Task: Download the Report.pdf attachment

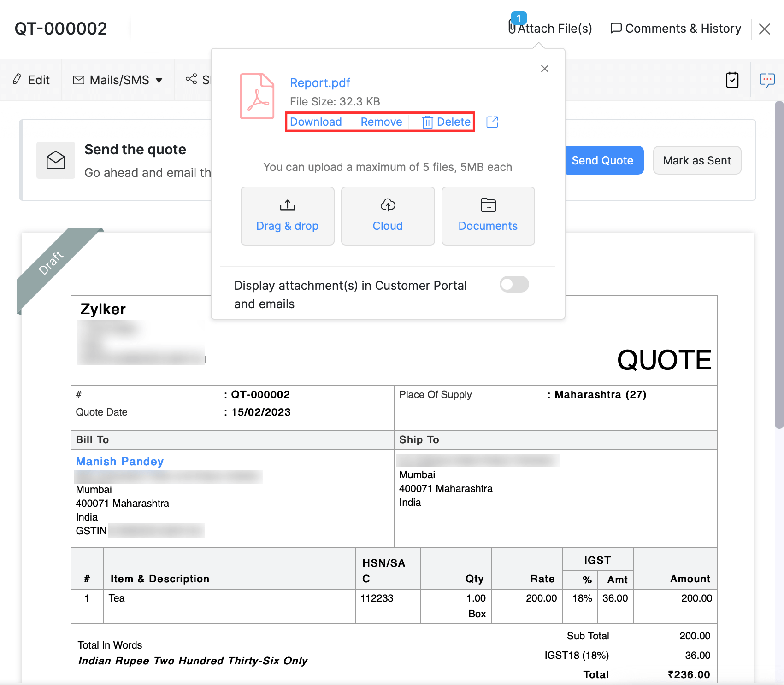Action: 316,122
